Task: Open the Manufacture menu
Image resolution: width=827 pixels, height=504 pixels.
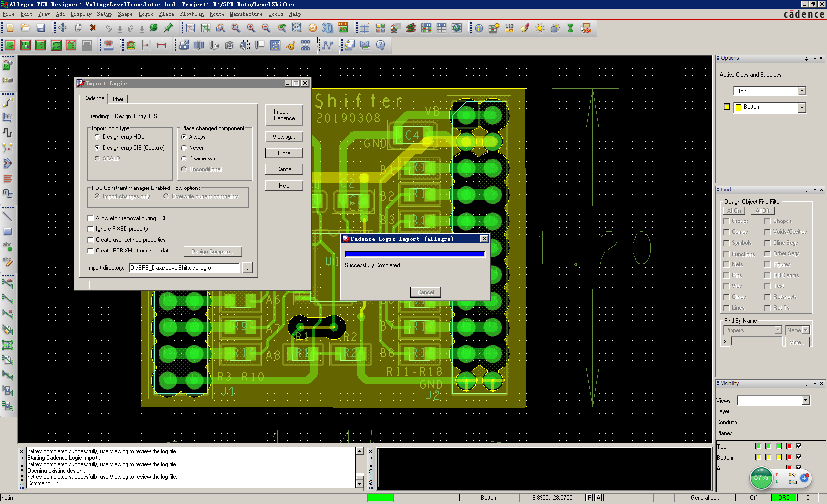Action: click(246, 14)
